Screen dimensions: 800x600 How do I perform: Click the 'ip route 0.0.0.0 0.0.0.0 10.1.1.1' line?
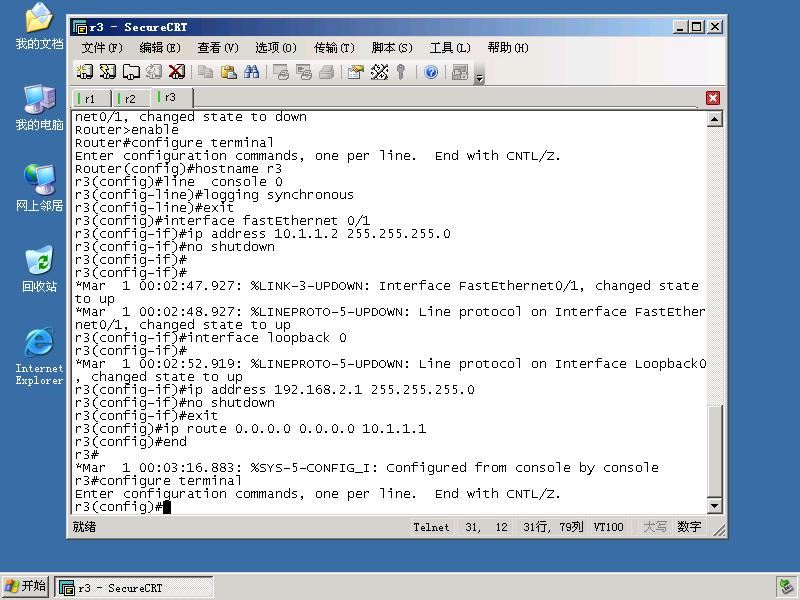(x=251, y=429)
